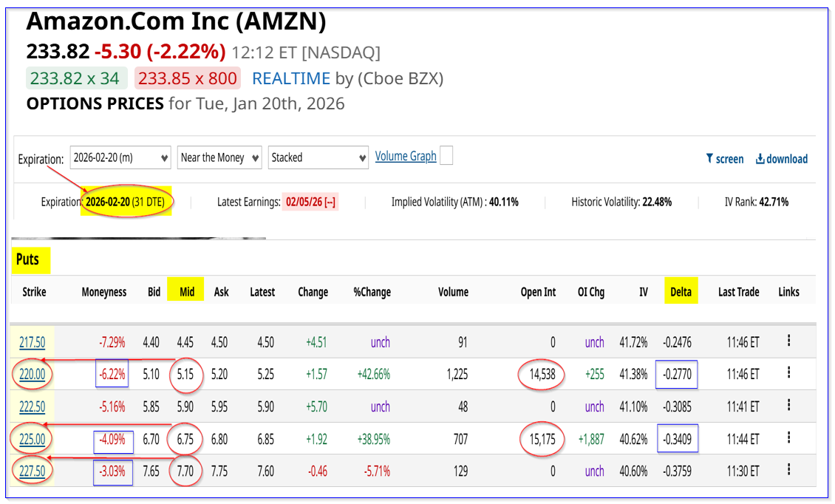Open the Expiration date dropdown
This screenshot has height=504, width=835.
pos(121,157)
